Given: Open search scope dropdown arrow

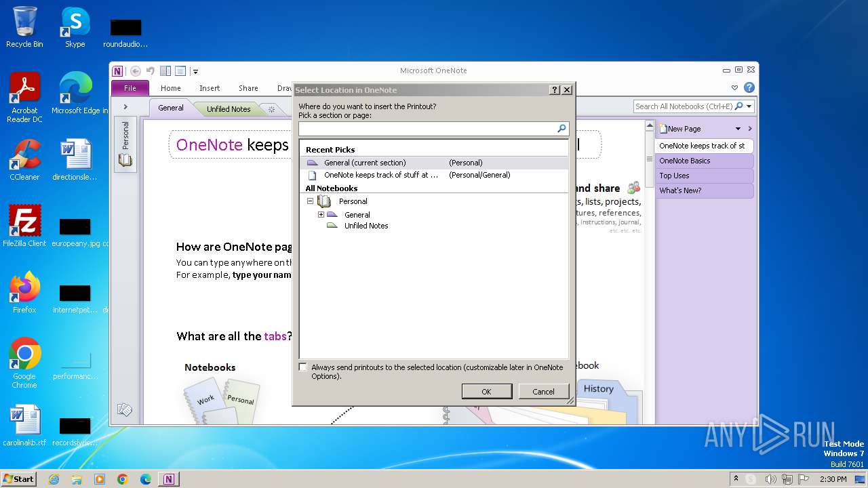Looking at the screenshot, I should pyautogui.click(x=749, y=106).
